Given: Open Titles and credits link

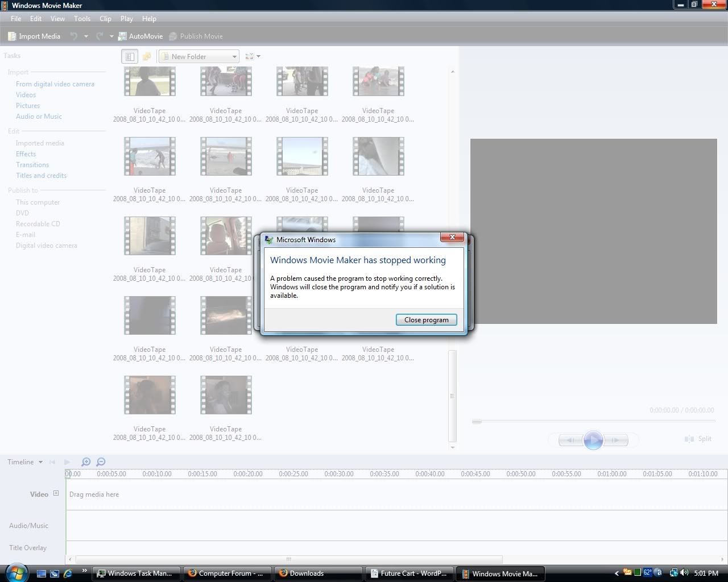Looking at the screenshot, I should [41, 176].
